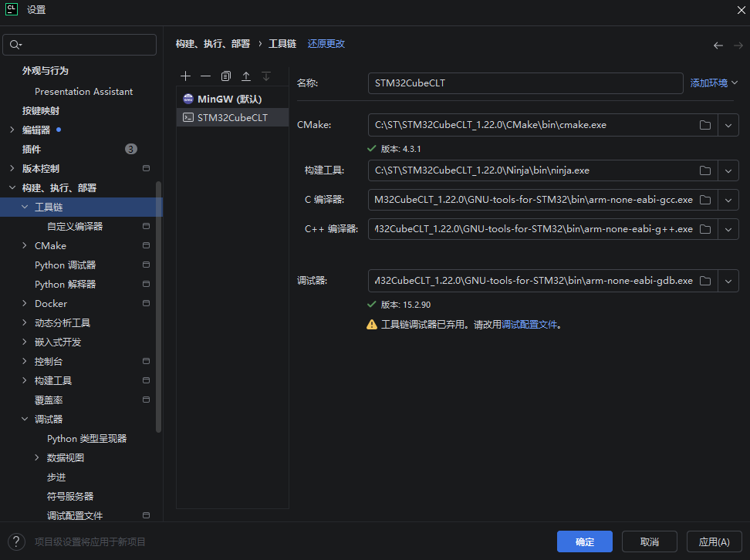This screenshot has width=750, height=560.
Task: Click 构建、执行、部署 breadcrumb
Action: [213, 44]
